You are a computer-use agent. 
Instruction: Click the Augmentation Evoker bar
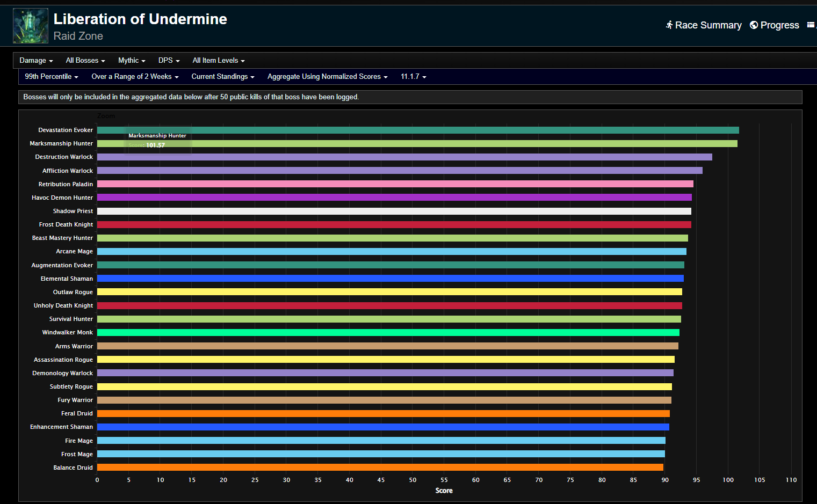tap(391, 265)
